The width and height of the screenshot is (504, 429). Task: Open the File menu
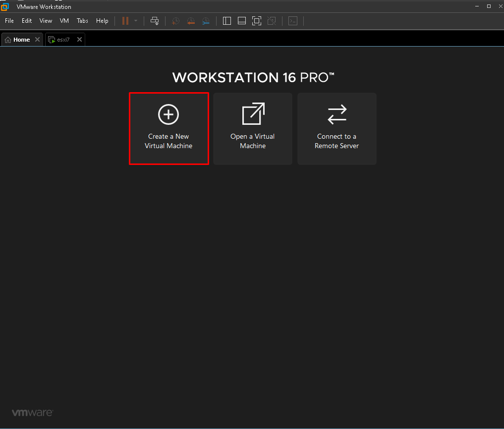9,21
